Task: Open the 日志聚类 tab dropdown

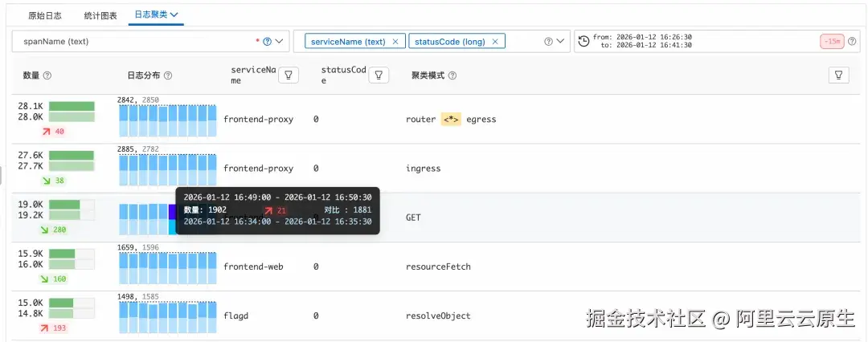Action: point(156,15)
